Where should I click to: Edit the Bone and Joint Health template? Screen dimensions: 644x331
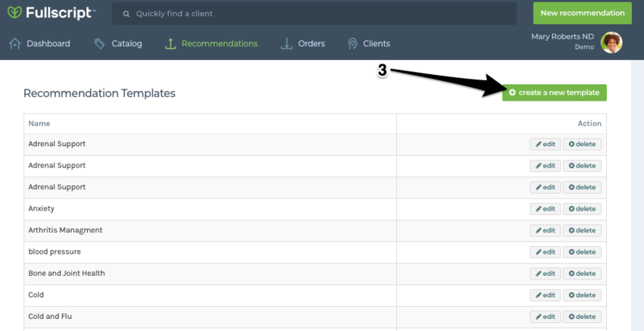pos(545,273)
